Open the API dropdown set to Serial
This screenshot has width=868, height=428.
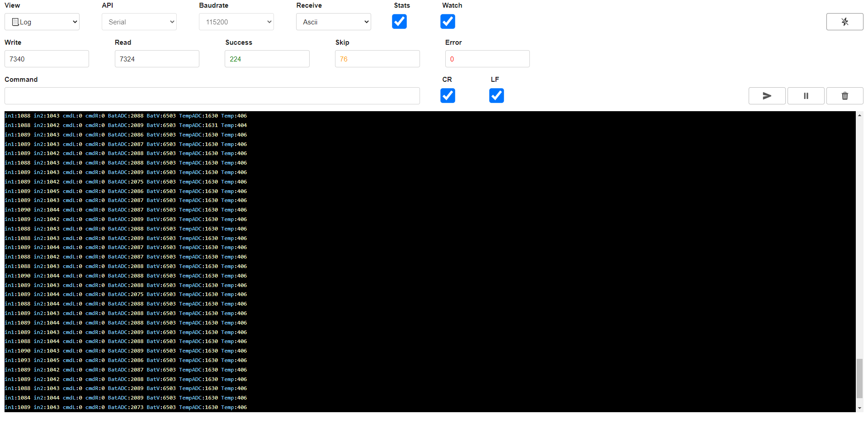(x=139, y=21)
